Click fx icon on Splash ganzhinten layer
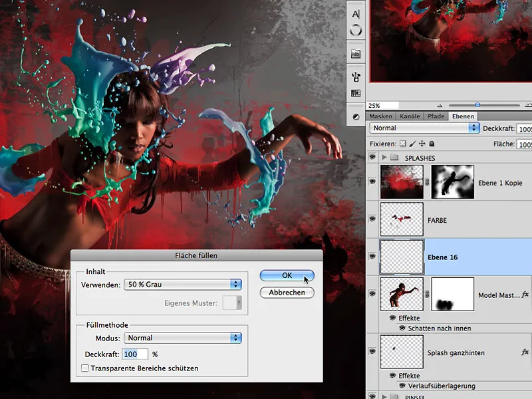This screenshot has width=532, height=399. click(x=525, y=352)
